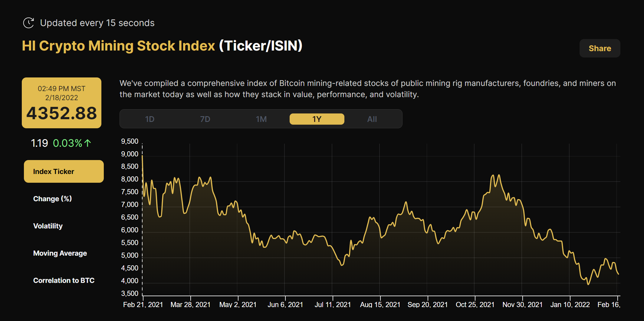Viewport: 644px width, 321px height.
Task: Click the Feb 16 date label on x-axis
Action: click(608, 305)
